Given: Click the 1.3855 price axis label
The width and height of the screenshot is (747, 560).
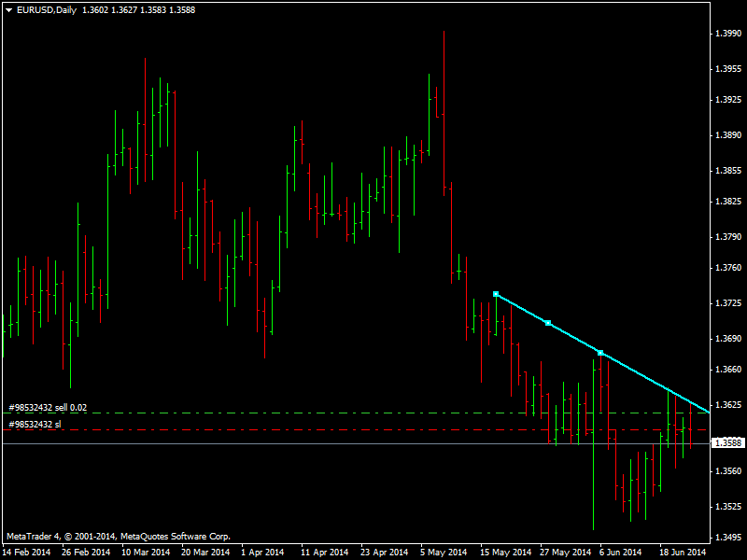Looking at the screenshot, I should tap(728, 171).
